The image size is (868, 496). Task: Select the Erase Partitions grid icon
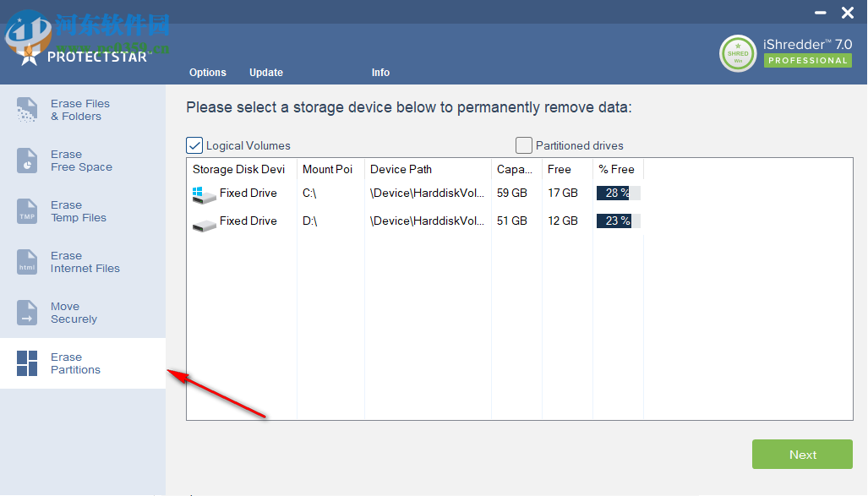point(27,363)
